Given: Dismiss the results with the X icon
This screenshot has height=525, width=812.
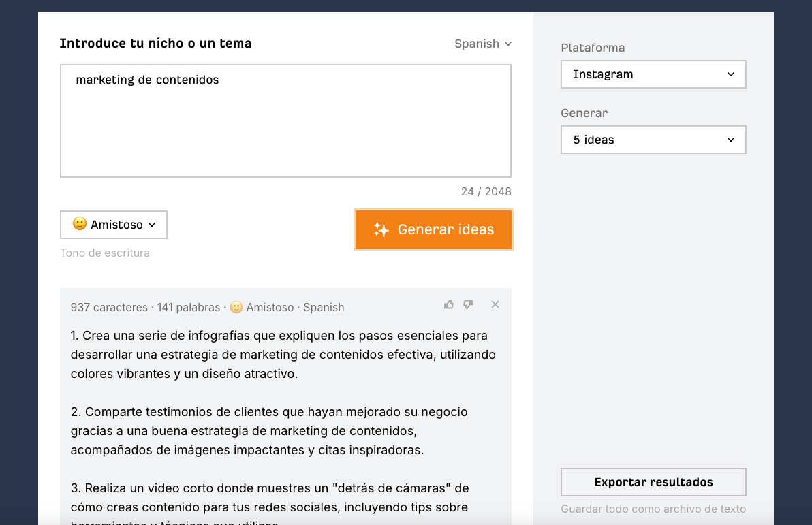Looking at the screenshot, I should coord(495,304).
